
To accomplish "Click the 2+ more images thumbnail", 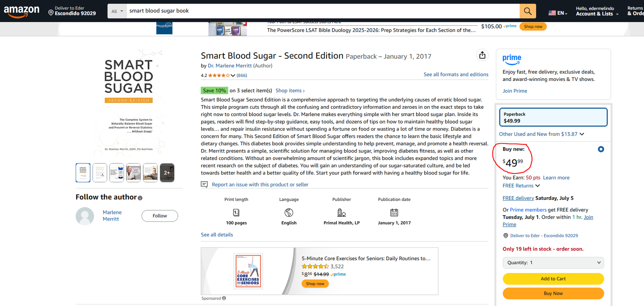I will 167,173.
